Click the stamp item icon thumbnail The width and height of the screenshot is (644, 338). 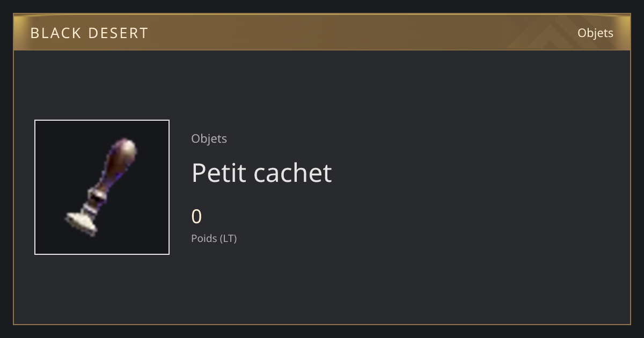(x=102, y=187)
